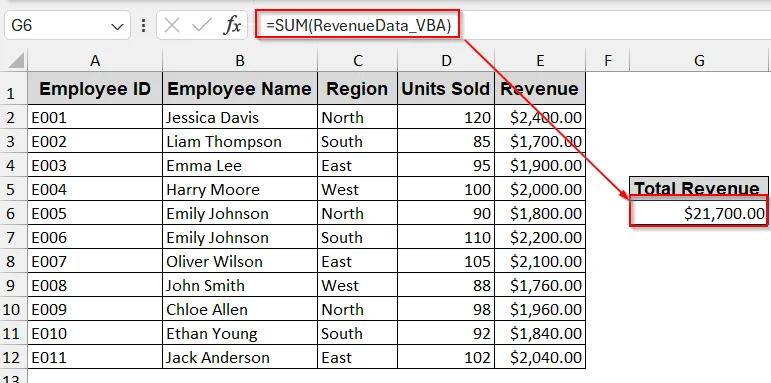
Task: Select cell containing Jessica Davis
Action: [240, 117]
